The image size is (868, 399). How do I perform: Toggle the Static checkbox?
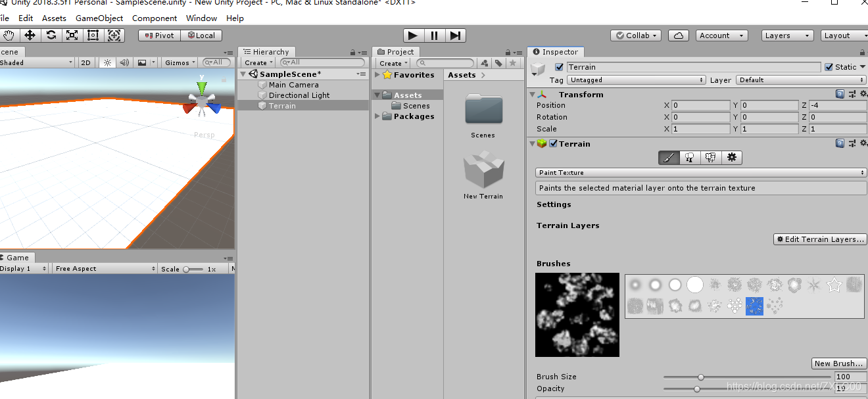coord(828,67)
